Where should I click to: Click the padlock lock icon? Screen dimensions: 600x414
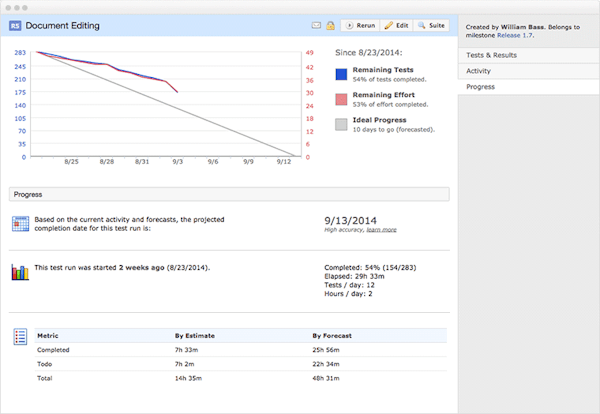tap(331, 25)
